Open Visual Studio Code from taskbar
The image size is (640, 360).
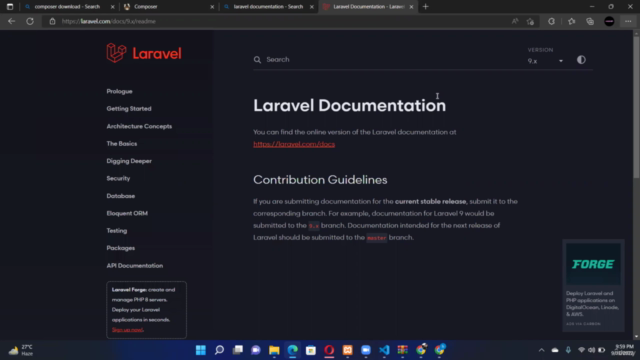click(x=384, y=350)
